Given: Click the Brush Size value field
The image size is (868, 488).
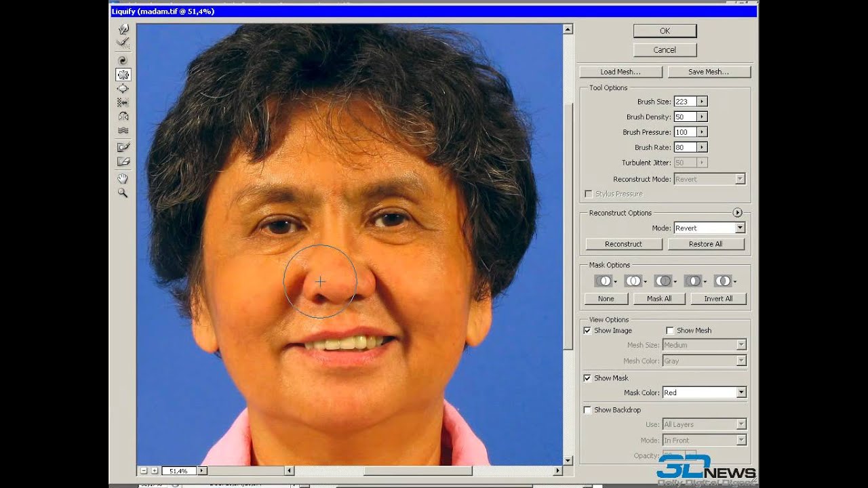Looking at the screenshot, I should point(685,102).
